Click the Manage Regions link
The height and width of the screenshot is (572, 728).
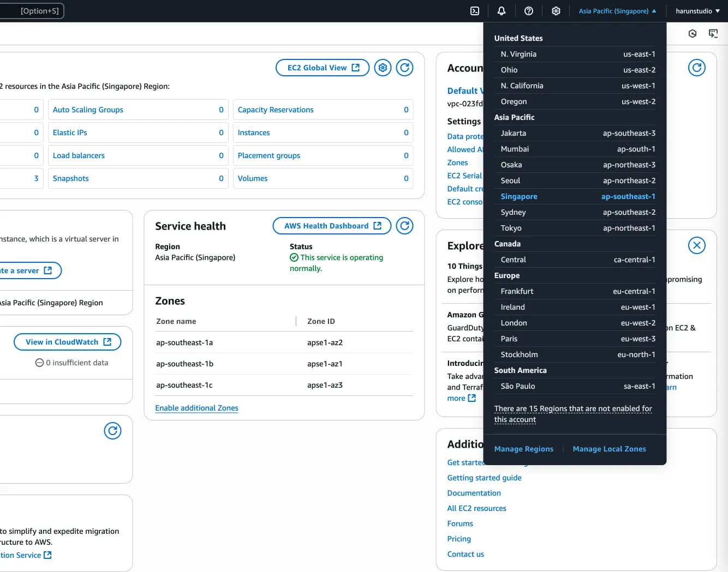click(x=523, y=449)
